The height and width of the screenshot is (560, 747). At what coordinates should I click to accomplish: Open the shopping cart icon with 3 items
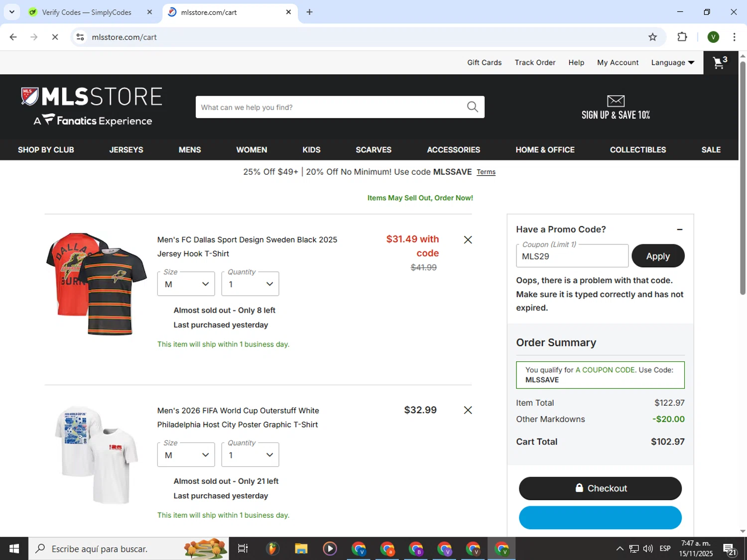click(x=720, y=62)
